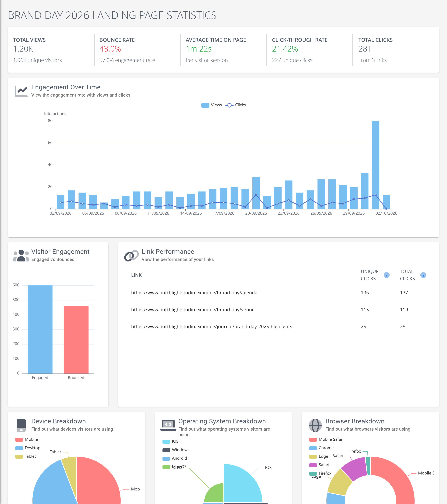The width and height of the screenshot is (447, 504).
Task: Toggle the purple Safari legend item
Action: [319, 465]
